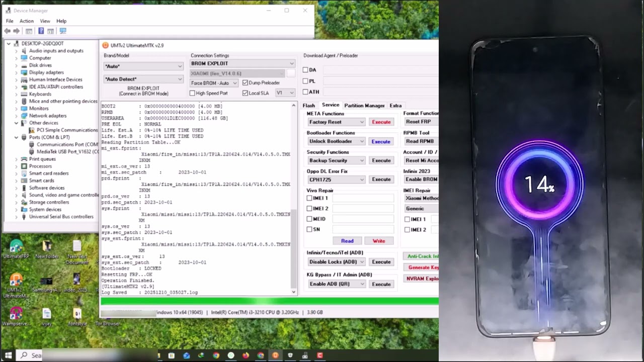Click the scan for hardware changes monitor icon
The height and width of the screenshot is (362, 644).
(x=63, y=31)
